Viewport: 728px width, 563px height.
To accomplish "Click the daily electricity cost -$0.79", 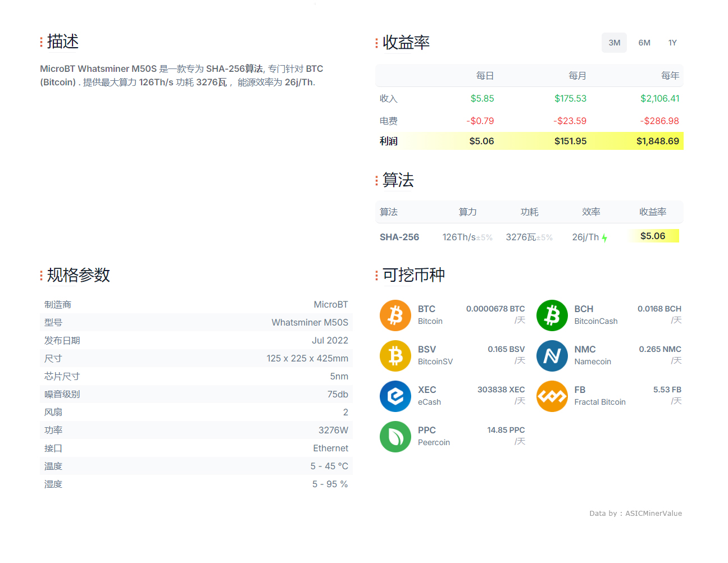I will point(480,121).
